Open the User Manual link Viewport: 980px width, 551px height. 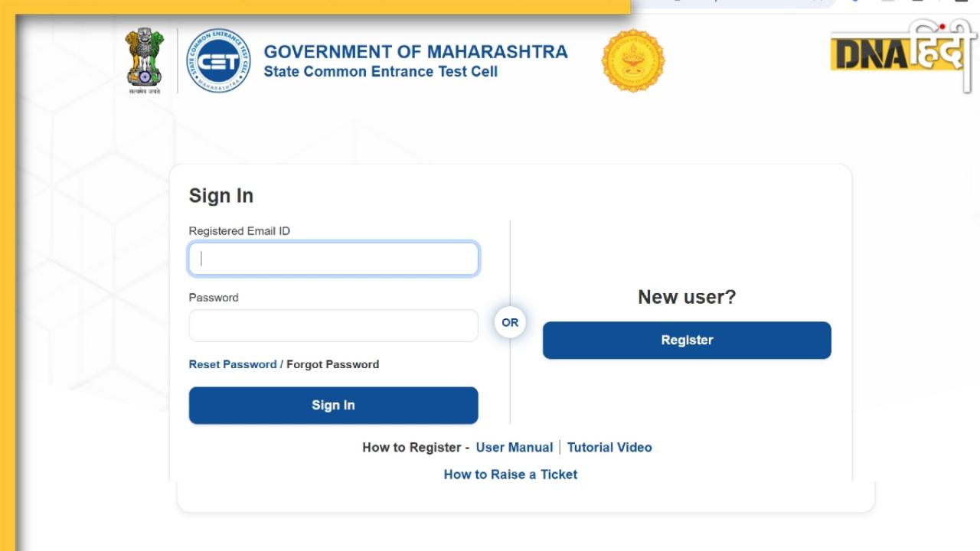pos(514,448)
